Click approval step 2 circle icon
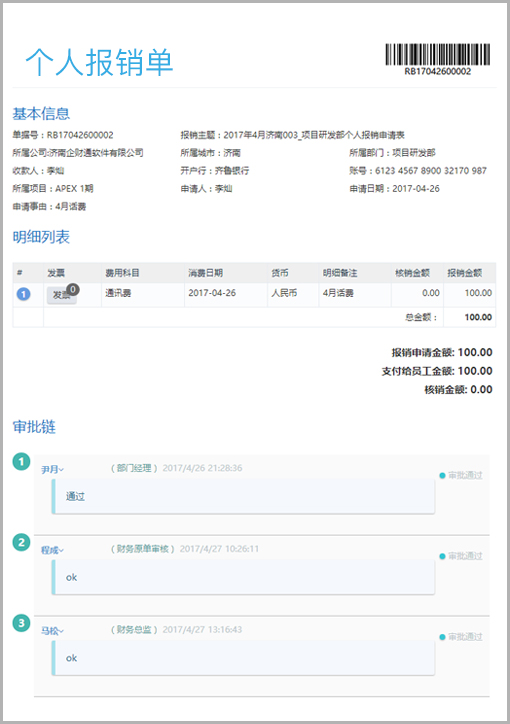The height and width of the screenshot is (724, 510). pyautogui.click(x=21, y=543)
